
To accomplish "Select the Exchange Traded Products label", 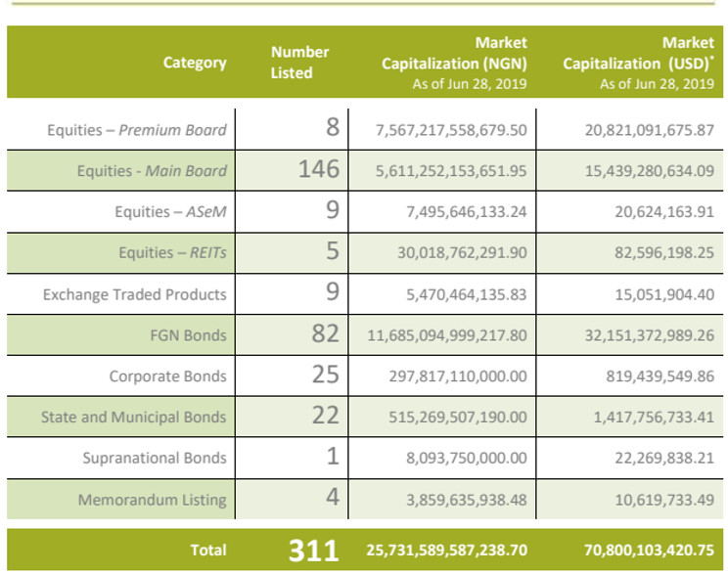I will [x=135, y=294].
